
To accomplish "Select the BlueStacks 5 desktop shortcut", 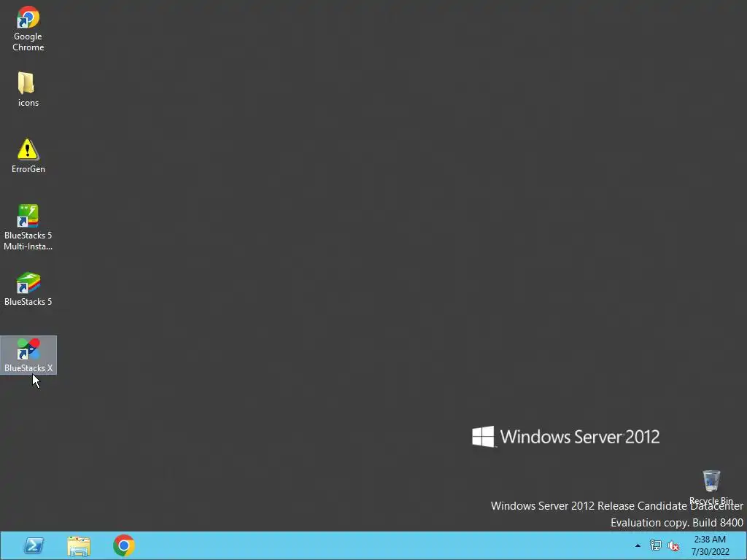I will (28, 289).
